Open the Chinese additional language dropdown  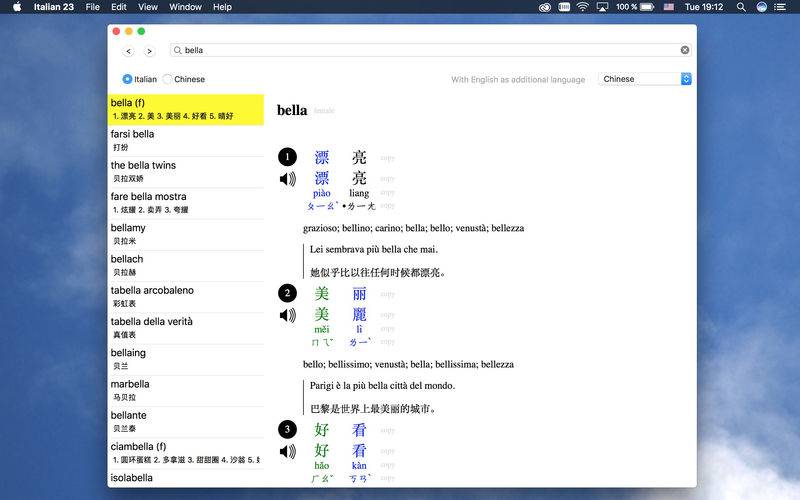645,79
